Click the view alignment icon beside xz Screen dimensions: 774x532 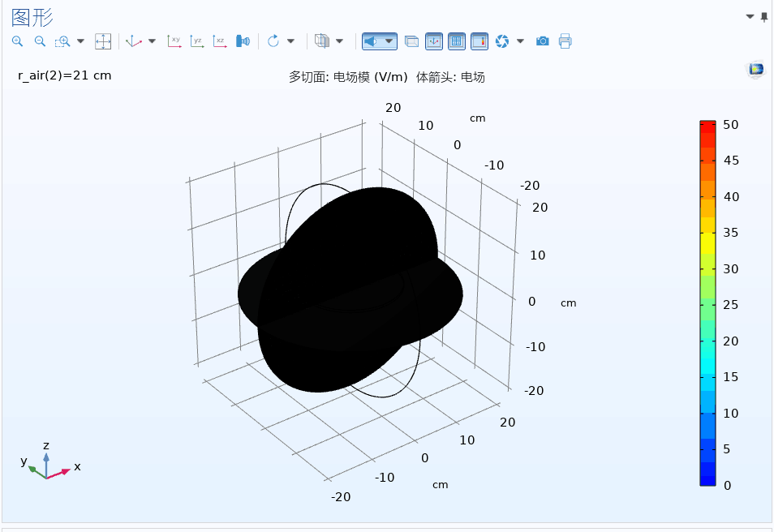click(243, 41)
